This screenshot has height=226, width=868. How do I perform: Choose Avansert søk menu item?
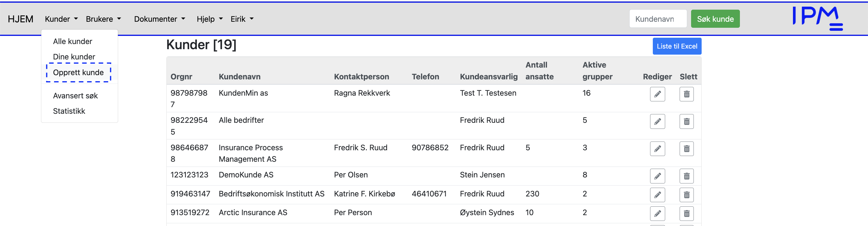75,96
